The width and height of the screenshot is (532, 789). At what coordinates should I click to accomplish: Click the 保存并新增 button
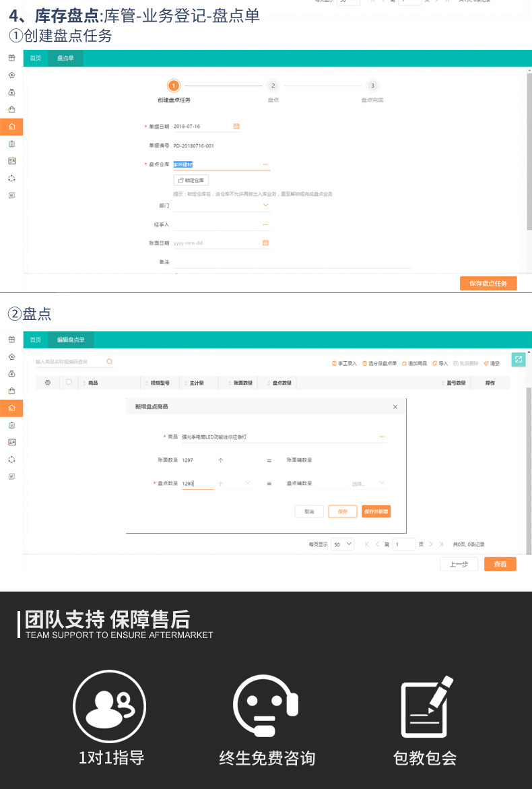pyautogui.click(x=376, y=511)
